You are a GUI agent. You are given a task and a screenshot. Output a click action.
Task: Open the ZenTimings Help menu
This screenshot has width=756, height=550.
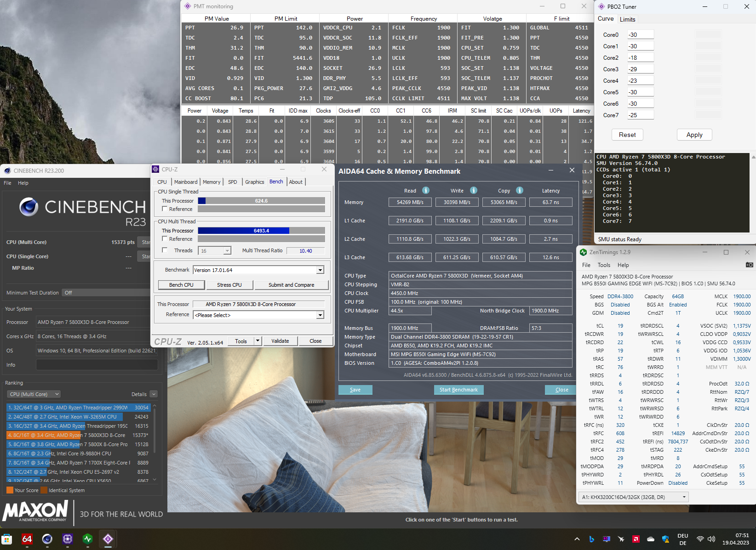click(623, 265)
